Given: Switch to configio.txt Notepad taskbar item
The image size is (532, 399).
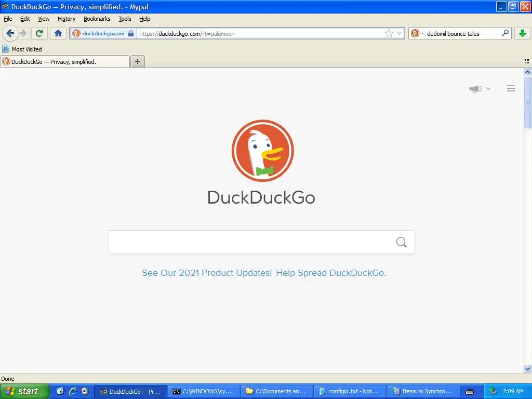Looking at the screenshot, I should point(350,391).
